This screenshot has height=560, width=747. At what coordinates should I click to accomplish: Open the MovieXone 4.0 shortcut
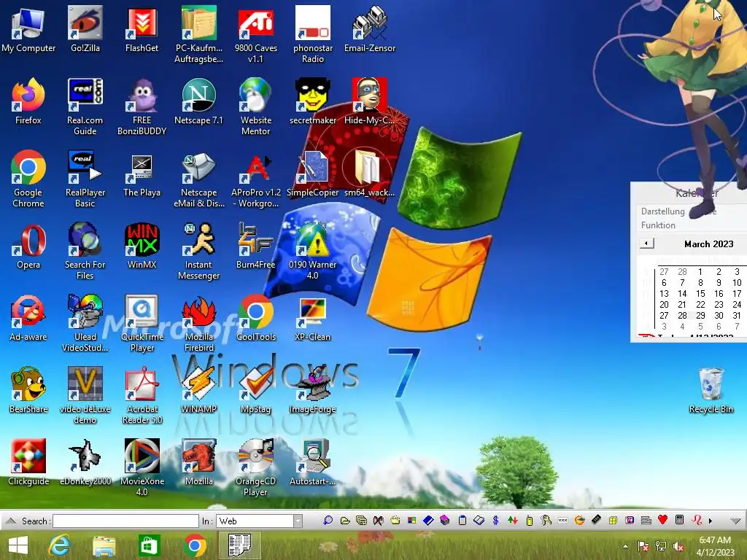(x=142, y=467)
